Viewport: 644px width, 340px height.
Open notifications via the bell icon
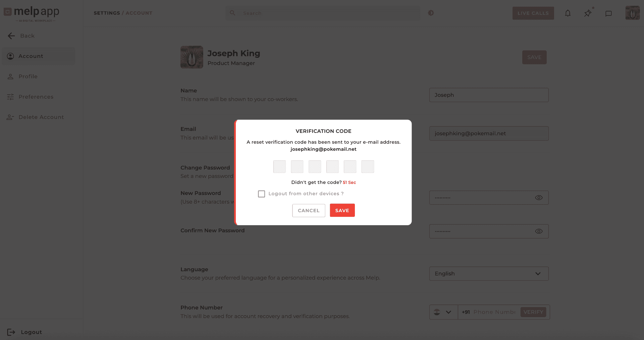pyautogui.click(x=568, y=13)
